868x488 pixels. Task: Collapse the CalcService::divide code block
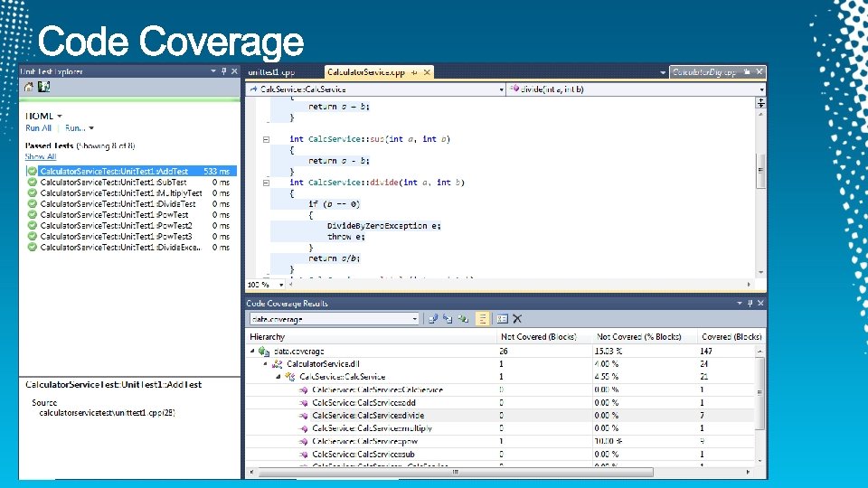[266, 183]
